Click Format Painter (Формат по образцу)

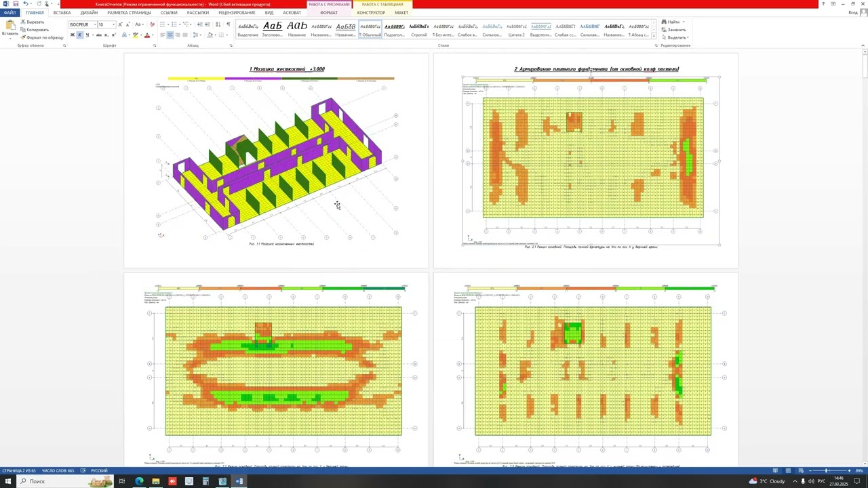(42, 37)
